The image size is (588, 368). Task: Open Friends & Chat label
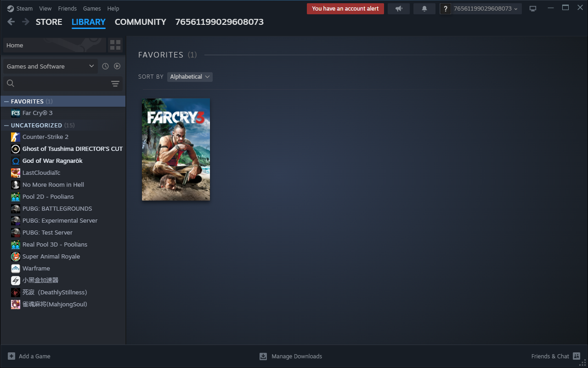[550, 356]
